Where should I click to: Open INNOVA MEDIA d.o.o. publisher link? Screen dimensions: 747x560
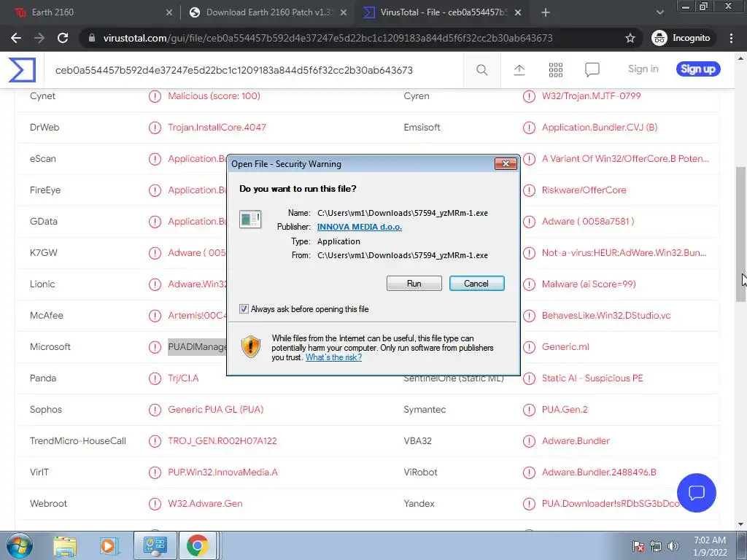click(359, 227)
